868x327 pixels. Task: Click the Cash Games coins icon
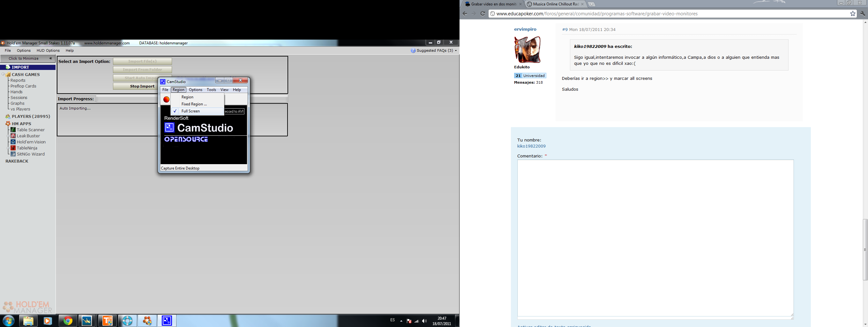(x=8, y=74)
